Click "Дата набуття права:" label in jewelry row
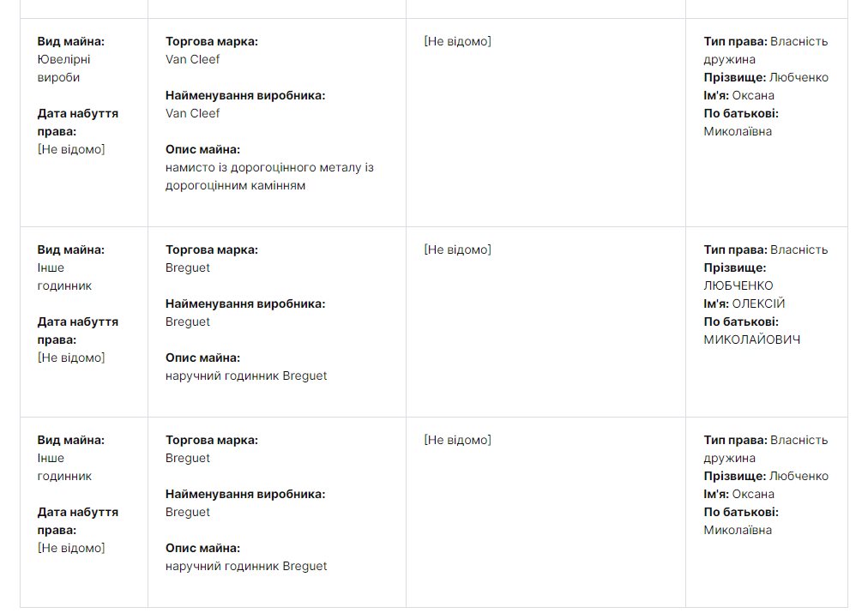The width and height of the screenshot is (868, 613). [77, 122]
